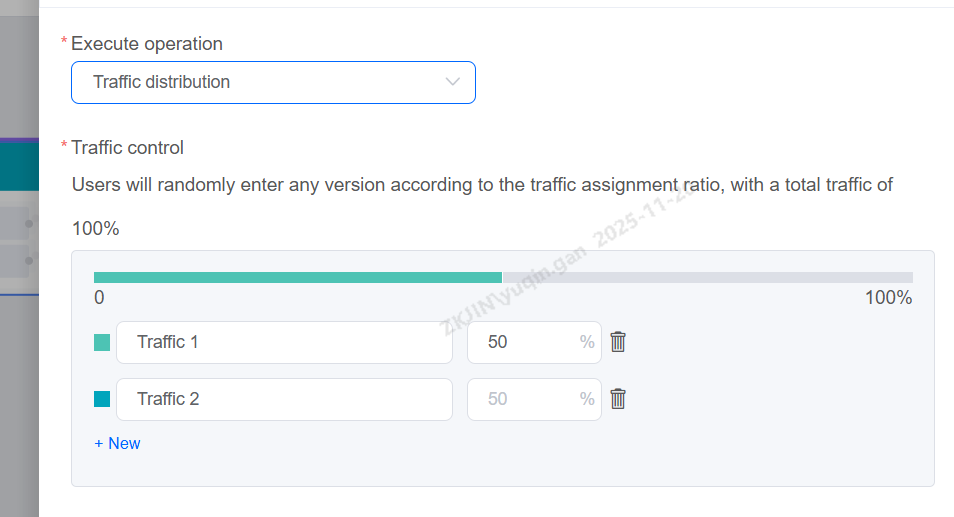This screenshot has height=517, width=954.
Task: Click the Traffic control section label
Action: [127, 148]
